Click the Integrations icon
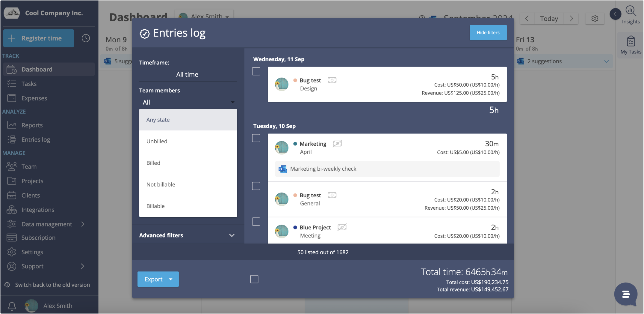 pyautogui.click(x=12, y=210)
